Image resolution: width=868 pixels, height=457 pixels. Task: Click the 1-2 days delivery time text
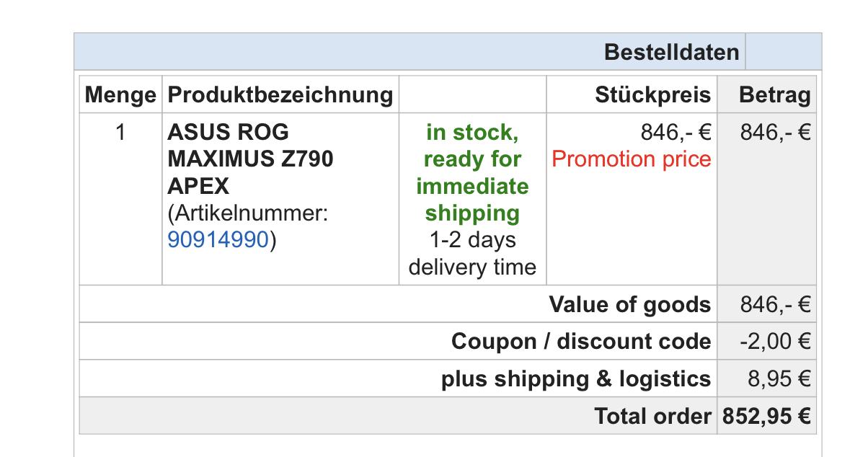click(472, 254)
